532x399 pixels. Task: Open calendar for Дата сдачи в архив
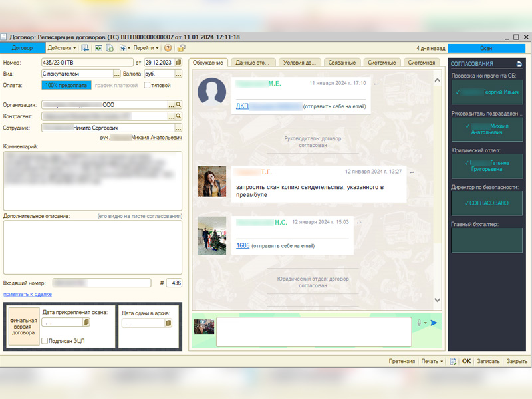pos(168,323)
